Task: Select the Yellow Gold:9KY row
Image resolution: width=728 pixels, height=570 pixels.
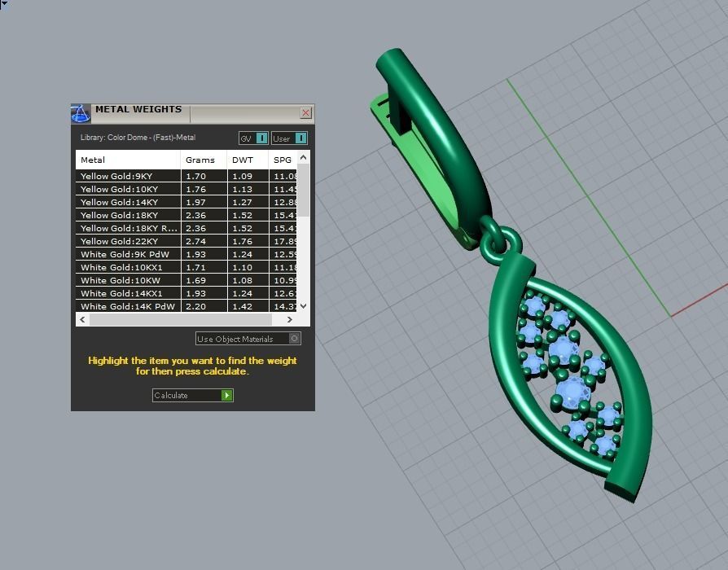Action: click(x=186, y=176)
